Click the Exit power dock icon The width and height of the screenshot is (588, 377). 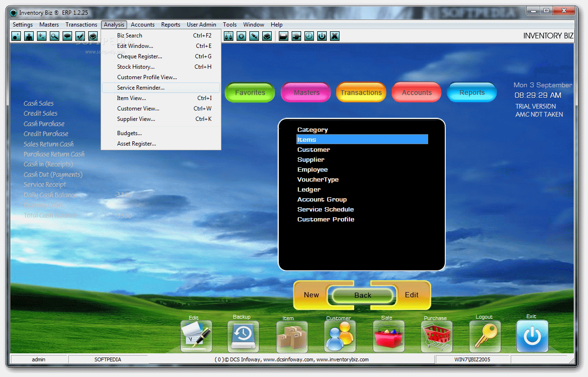coord(532,336)
